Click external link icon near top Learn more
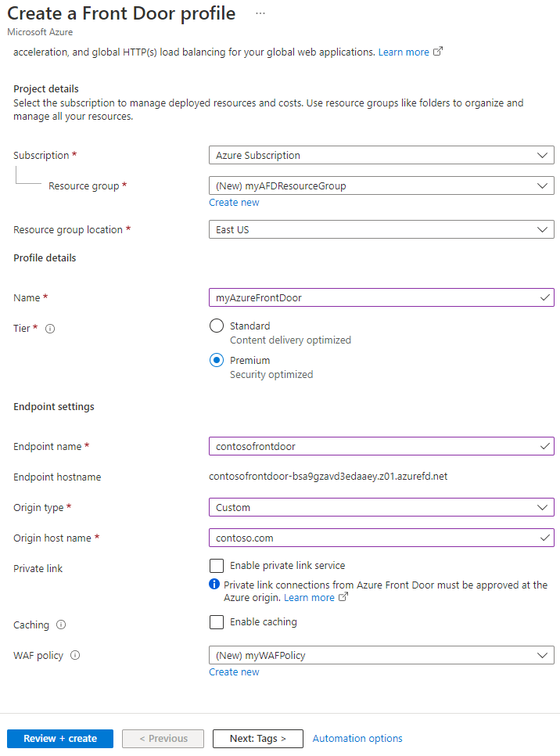This screenshot has width=560, height=756. click(x=438, y=52)
